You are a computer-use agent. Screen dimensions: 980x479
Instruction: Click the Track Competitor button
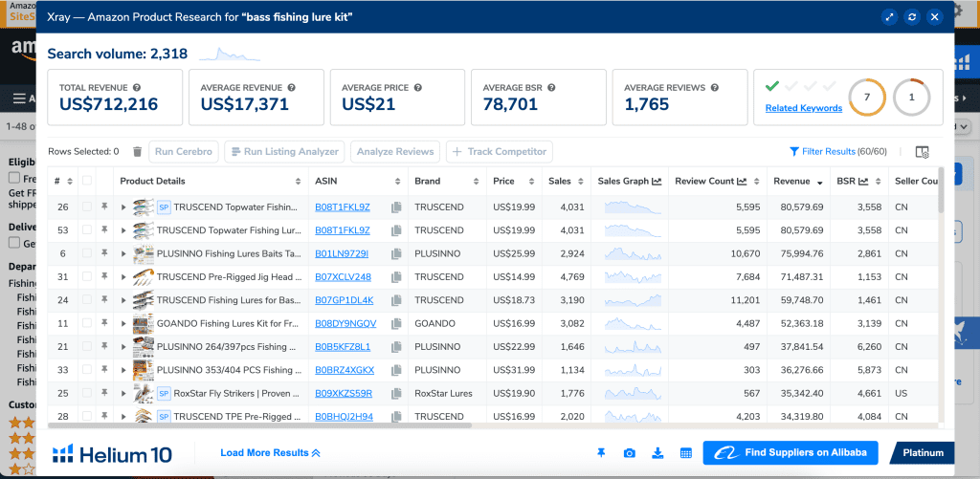pyautogui.click(x=500, y=151)
